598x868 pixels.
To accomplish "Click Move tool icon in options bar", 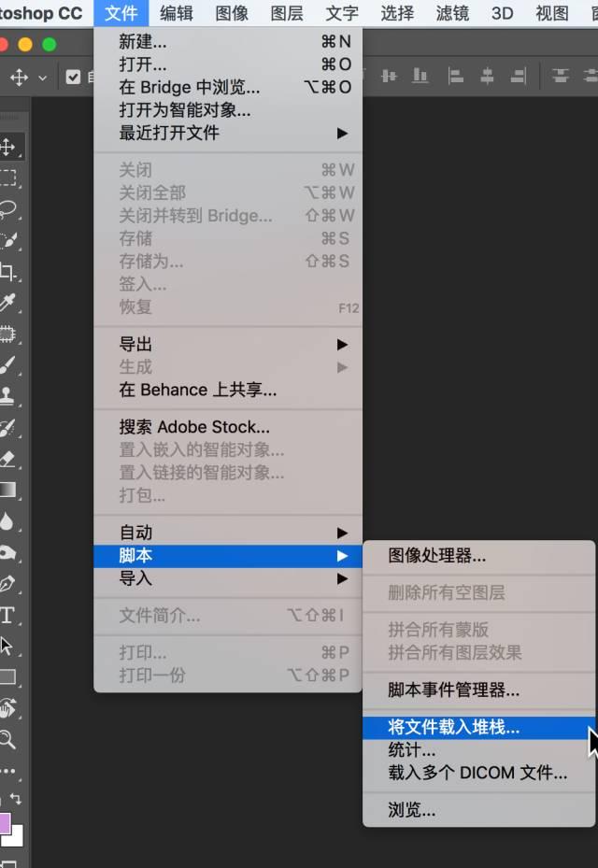I will [20, 77].
